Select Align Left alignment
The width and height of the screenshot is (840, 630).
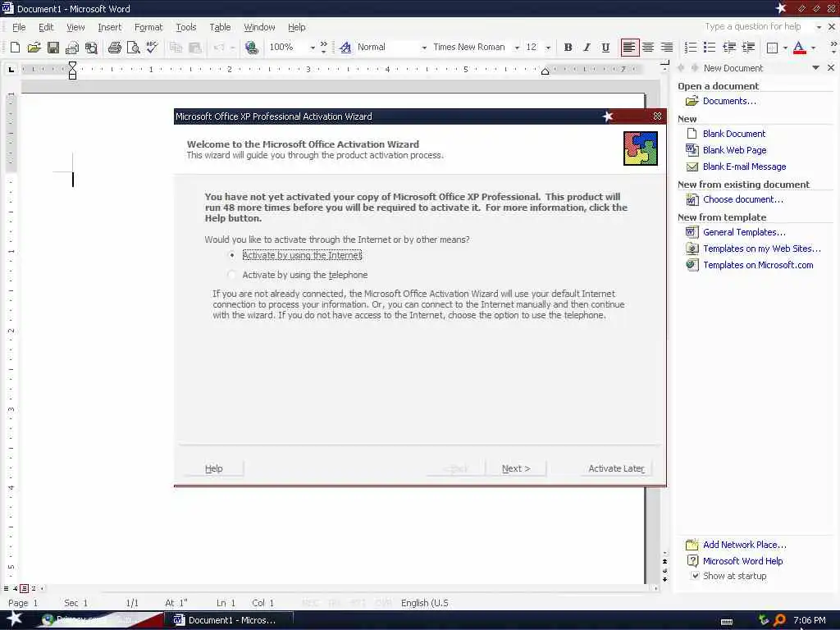(629, 47)
